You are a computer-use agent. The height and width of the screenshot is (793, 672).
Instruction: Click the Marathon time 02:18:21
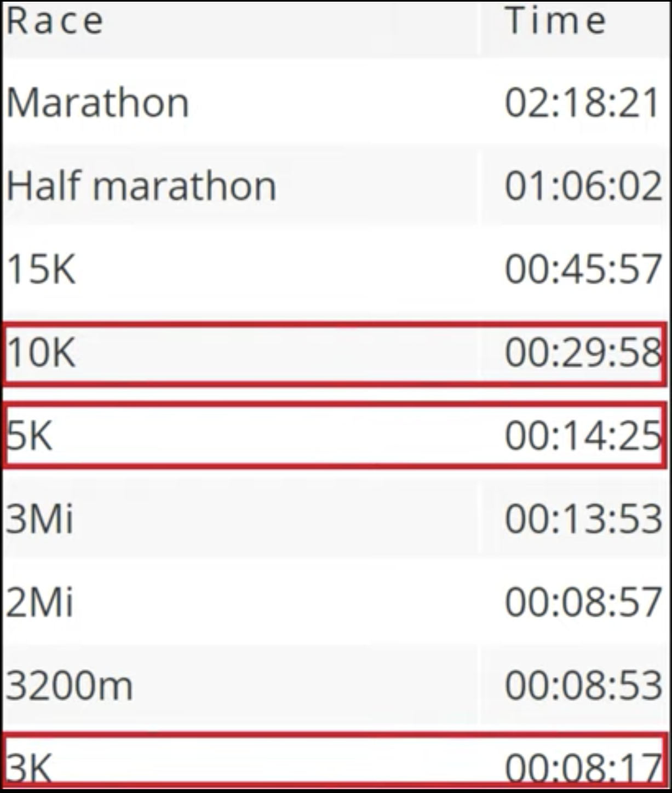click(582, 103)
